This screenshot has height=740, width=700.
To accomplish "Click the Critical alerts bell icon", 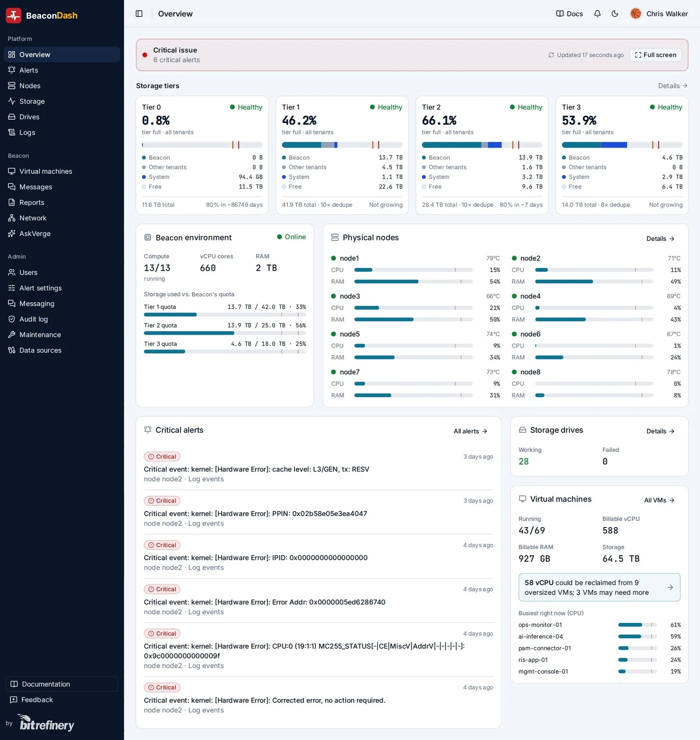I will click(147, 430).
